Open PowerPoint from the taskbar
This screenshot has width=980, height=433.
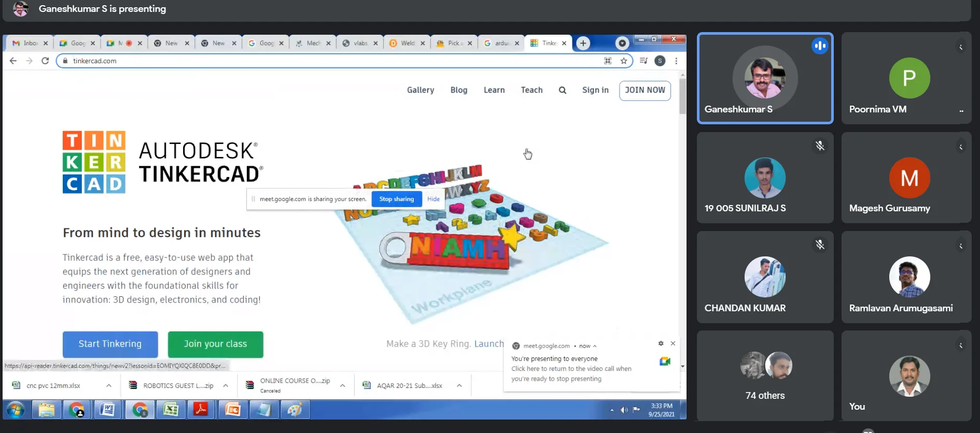232,410
